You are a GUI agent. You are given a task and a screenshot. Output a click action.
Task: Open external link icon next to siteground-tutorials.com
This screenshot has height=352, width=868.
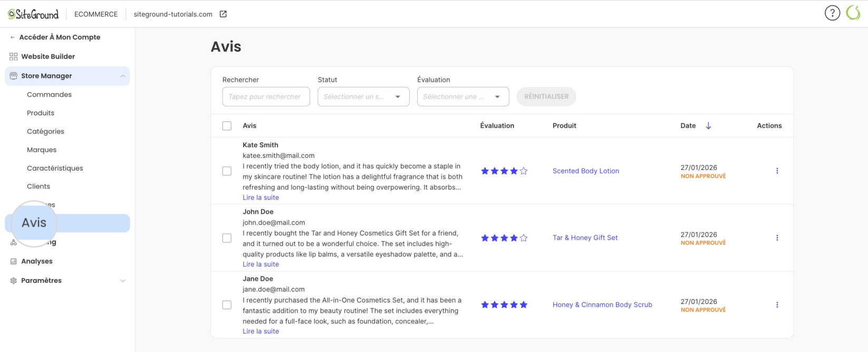pyautogui.click(x=223, y=14)
